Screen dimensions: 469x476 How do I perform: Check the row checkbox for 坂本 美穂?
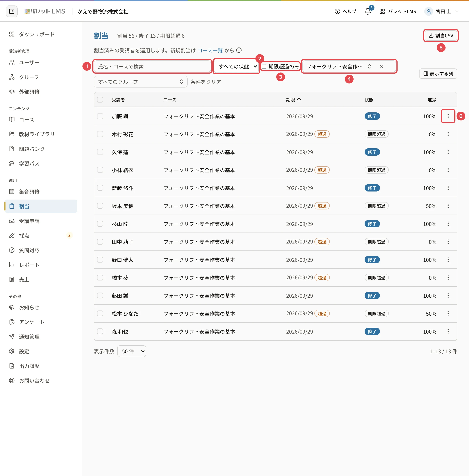(x=100, y=206)
